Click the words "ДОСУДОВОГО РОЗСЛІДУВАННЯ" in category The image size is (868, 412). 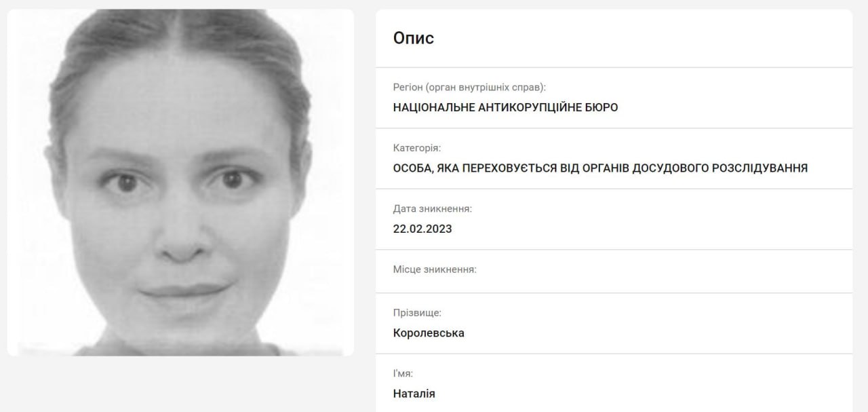[x=719, y=168]
